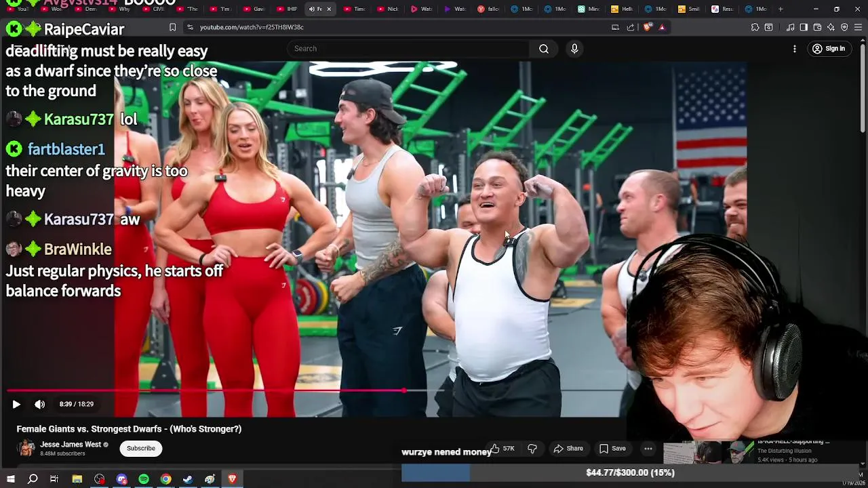
Task: Switch to the 'Gavi' YouTube tab
Action: [254, 9]
